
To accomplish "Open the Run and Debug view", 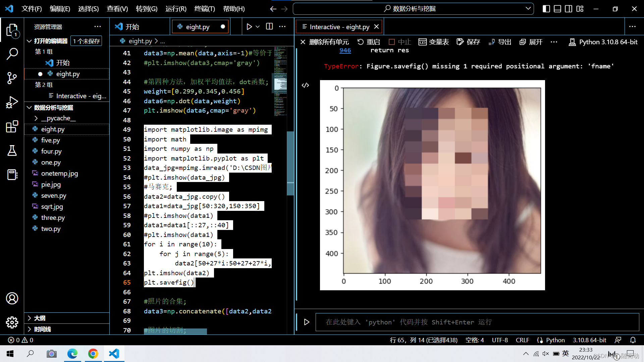I will (12, 102).
